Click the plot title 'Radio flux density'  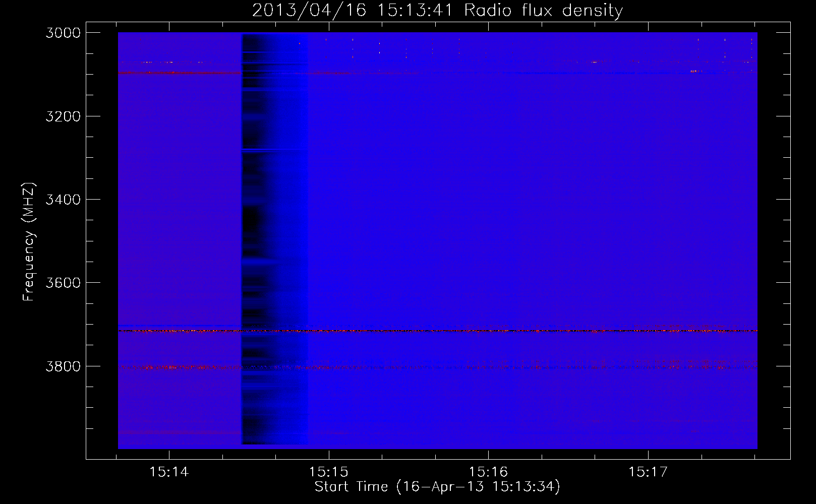pos(544,11)
